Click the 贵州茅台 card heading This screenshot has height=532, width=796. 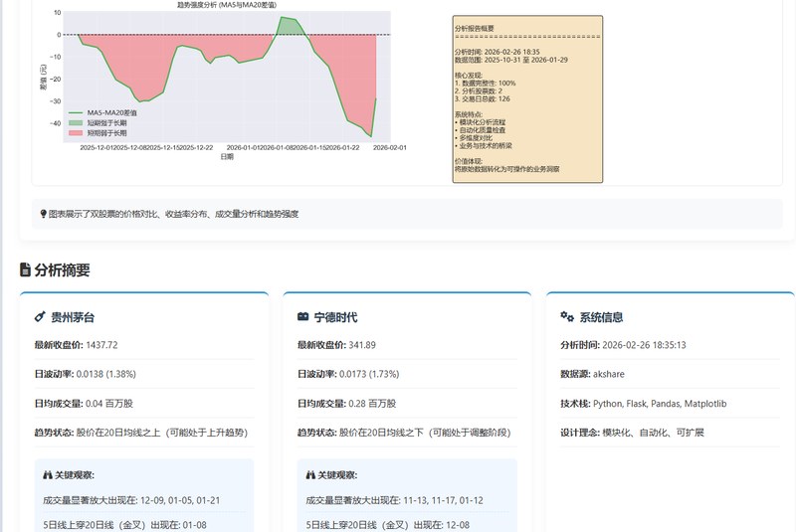point(73,317)
